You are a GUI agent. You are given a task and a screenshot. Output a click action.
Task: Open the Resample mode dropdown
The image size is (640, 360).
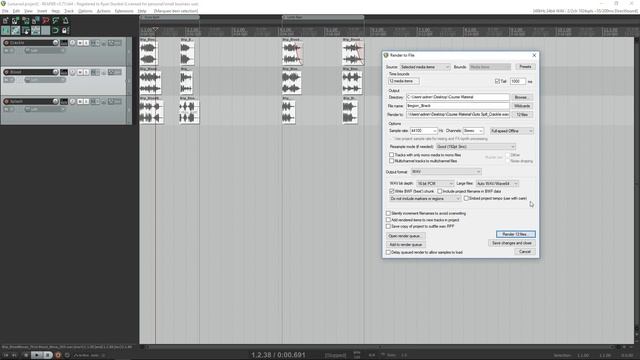tap(476, 147)
